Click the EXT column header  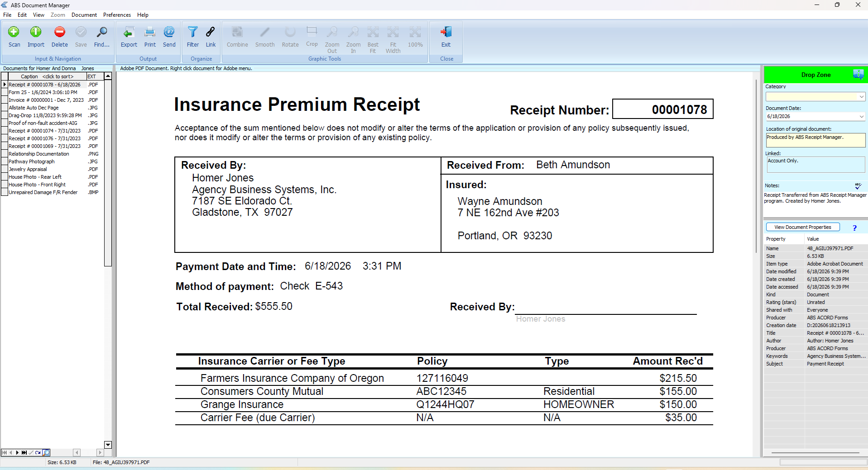click(95, 76)
